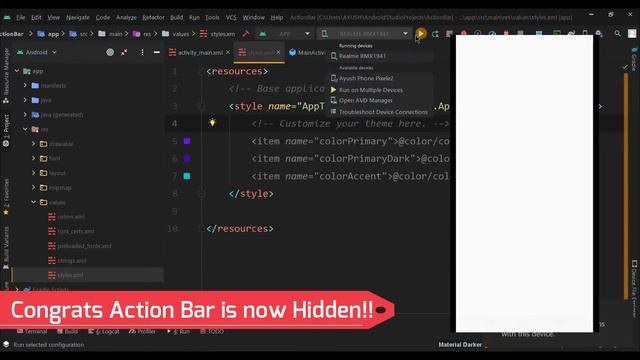Click the values breadcrumb in navigation bar
Image resolution: width=640 pixels, height=360 pixels.
[x=176, y=34]
